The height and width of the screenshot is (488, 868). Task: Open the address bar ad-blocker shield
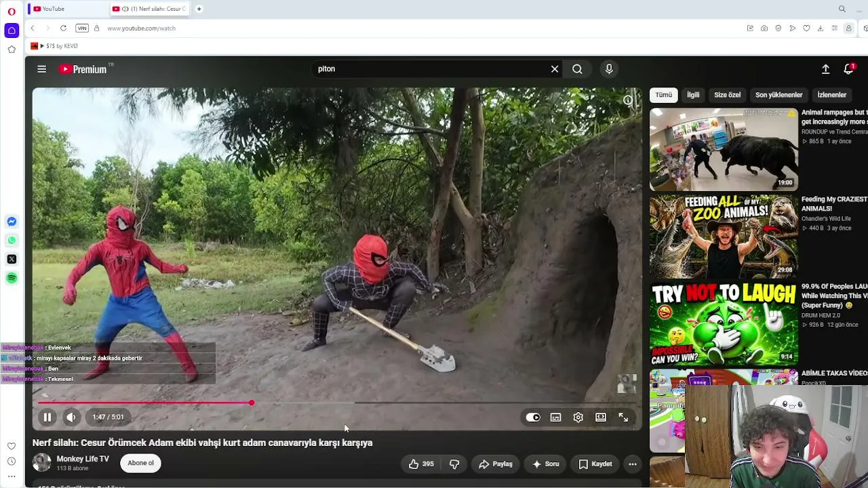click(778, 28)
